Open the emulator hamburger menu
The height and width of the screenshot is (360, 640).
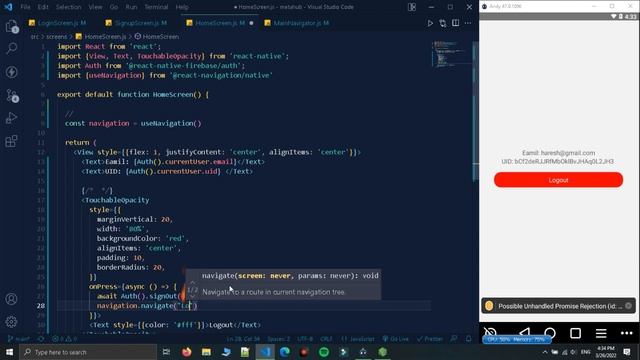601,333
